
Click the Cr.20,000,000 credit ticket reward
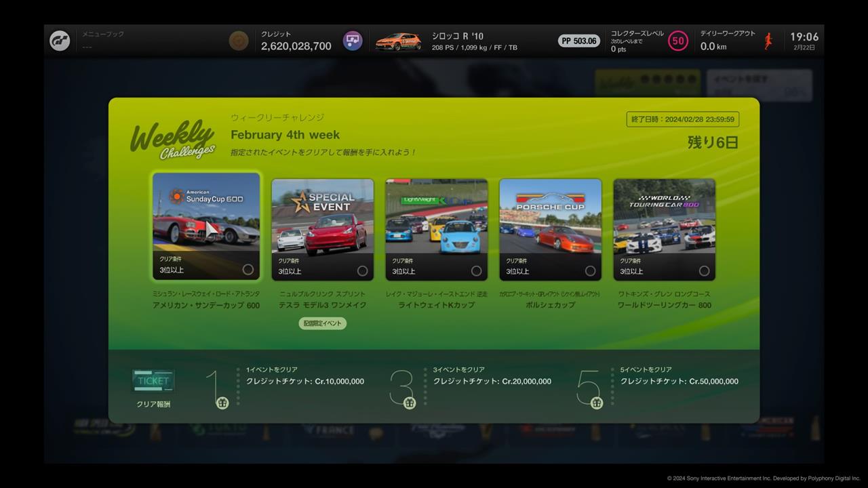point(492,382)
